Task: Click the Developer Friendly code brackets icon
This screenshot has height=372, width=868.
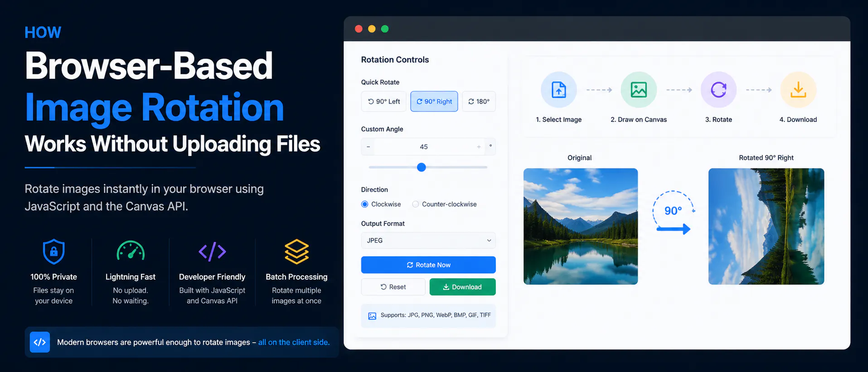Action: click(x=212, y=251)
